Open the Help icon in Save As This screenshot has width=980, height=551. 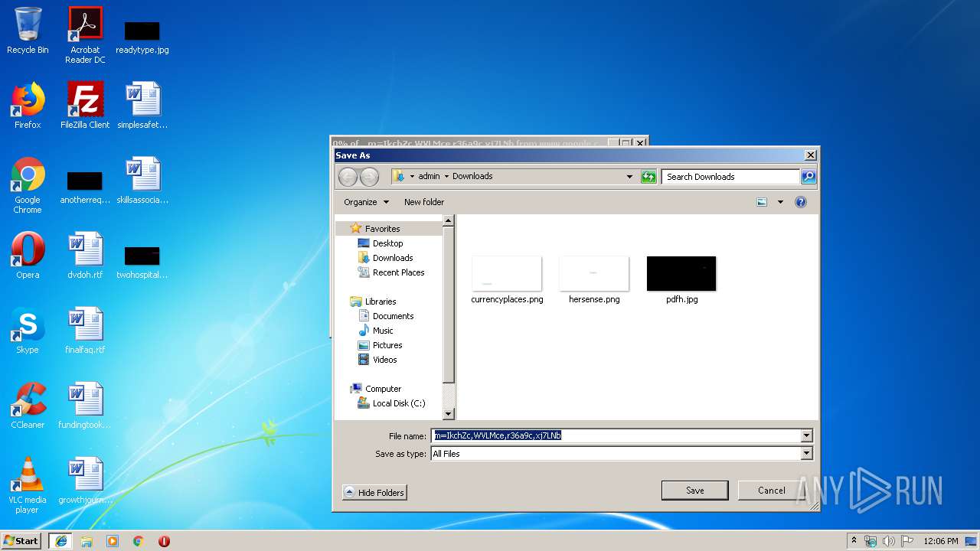click(x=801, y=202)
